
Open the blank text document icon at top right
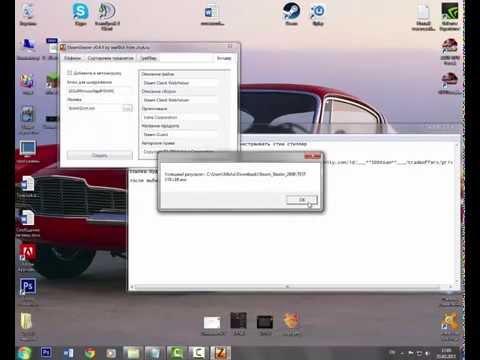[x=423, y=17]
